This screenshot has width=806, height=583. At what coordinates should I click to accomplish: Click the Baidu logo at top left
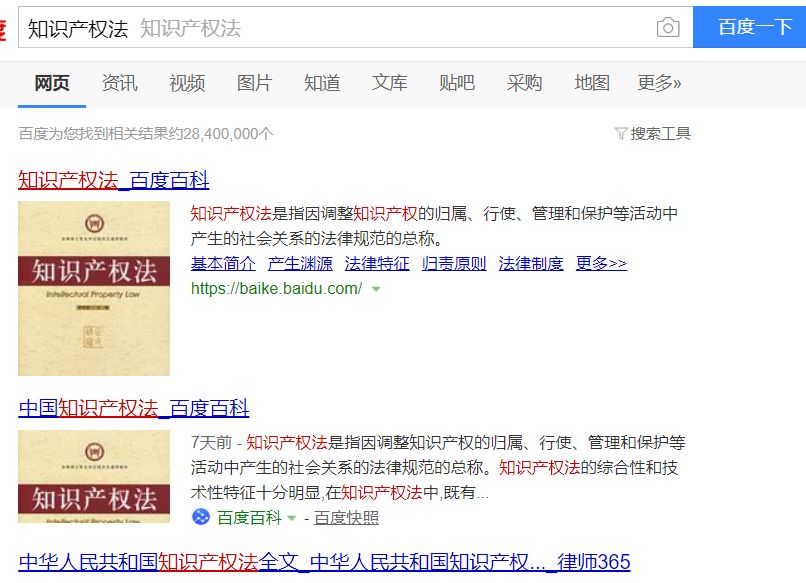pyautogui.click(x=4, y=27)
